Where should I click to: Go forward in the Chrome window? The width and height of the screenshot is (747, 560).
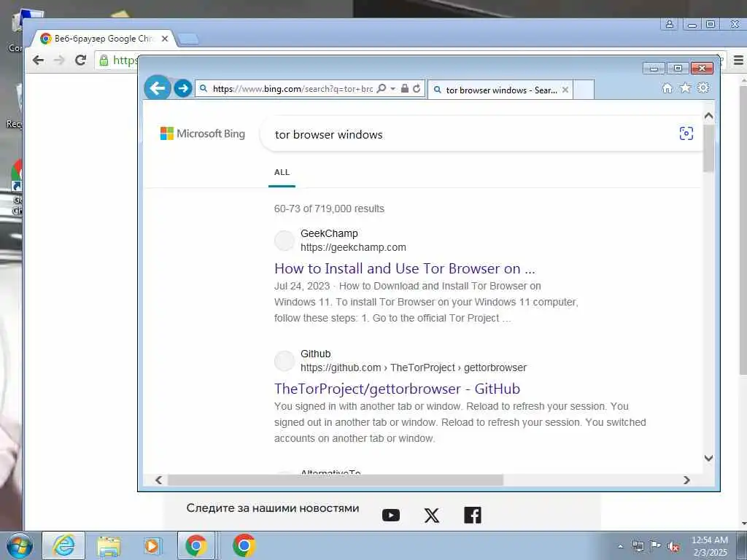[x=59, y=60]
